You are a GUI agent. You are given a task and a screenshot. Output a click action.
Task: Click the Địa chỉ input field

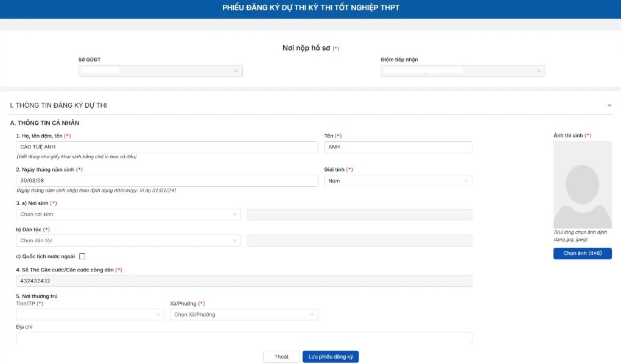click(x=244, y=338)
